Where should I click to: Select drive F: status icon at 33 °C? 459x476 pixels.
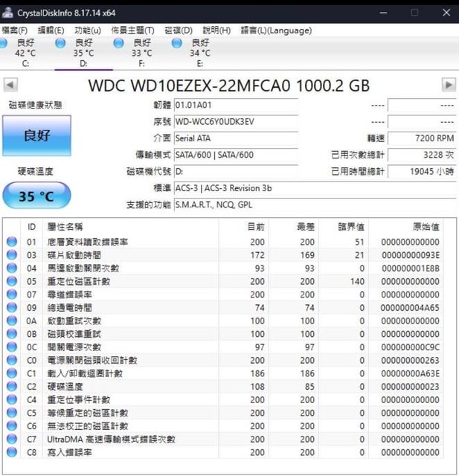click(x=119, y=43)
